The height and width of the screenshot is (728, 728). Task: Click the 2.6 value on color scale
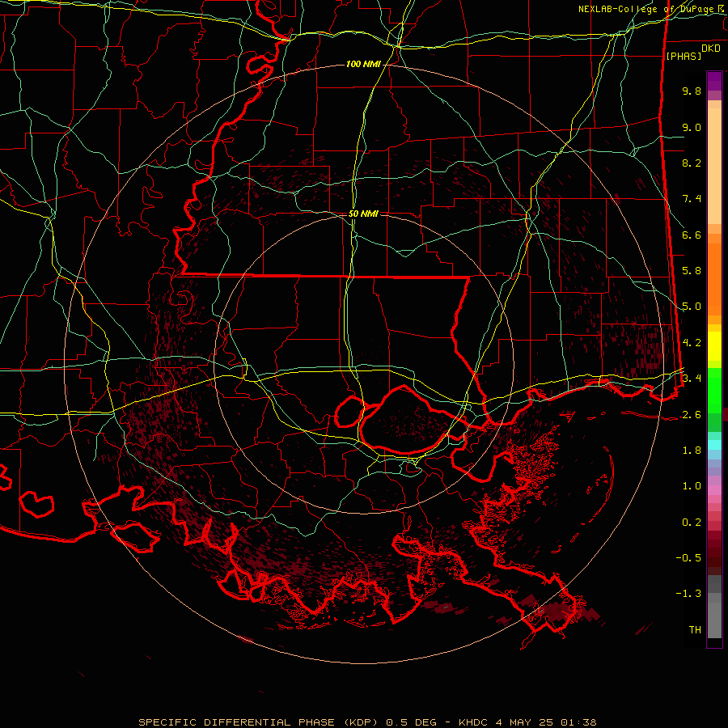tap(692, 415)
